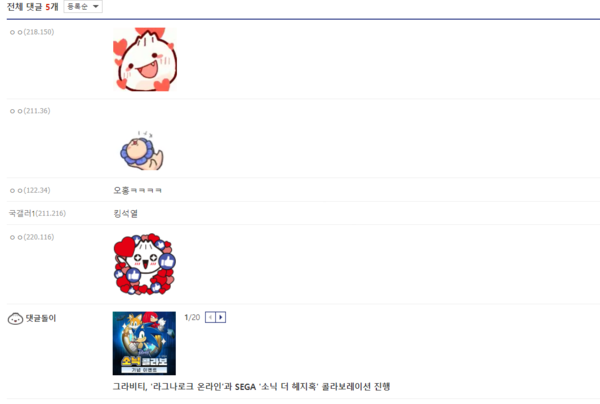Click commenter ㅇㅇ(211.36) nickname

[x=30, y=111]
